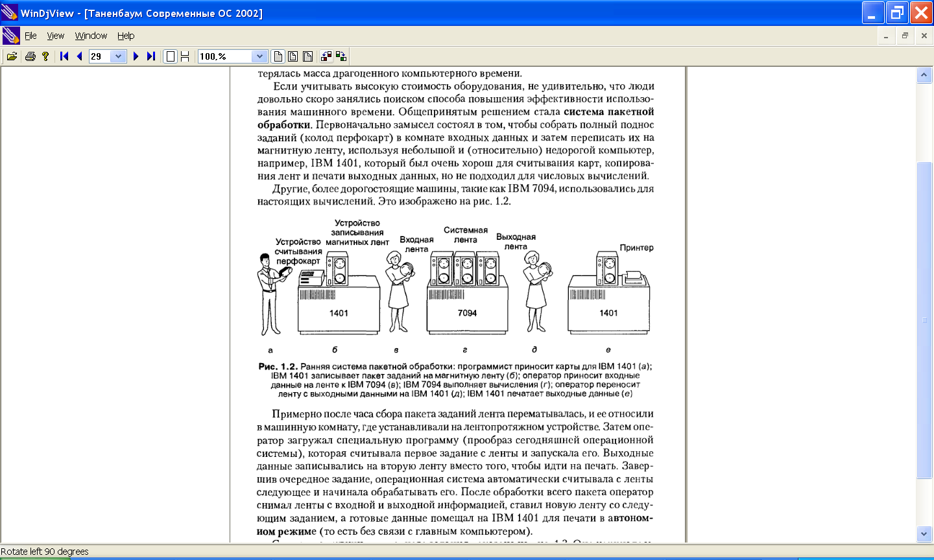Click the vertical scrollbar thumb
The height and width of the screenshot is (560, 934).
coord(924,320)
